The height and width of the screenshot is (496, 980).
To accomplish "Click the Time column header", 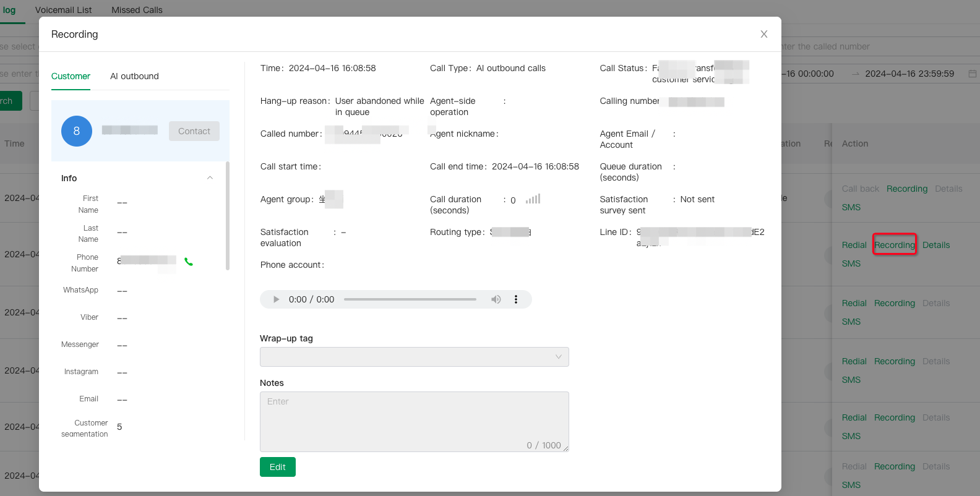I will [14, 143].
